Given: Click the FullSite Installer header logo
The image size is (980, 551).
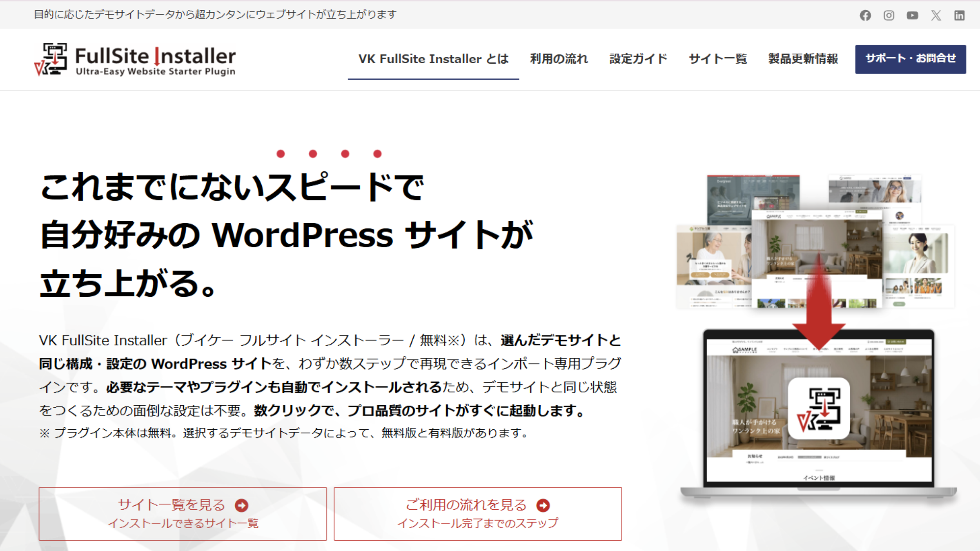Looking at the screenshot, I should click(x=135, y=60).
